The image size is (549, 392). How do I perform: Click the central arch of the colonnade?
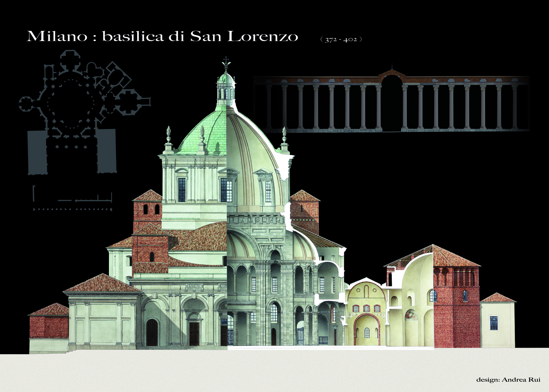(x=391, y=103)
